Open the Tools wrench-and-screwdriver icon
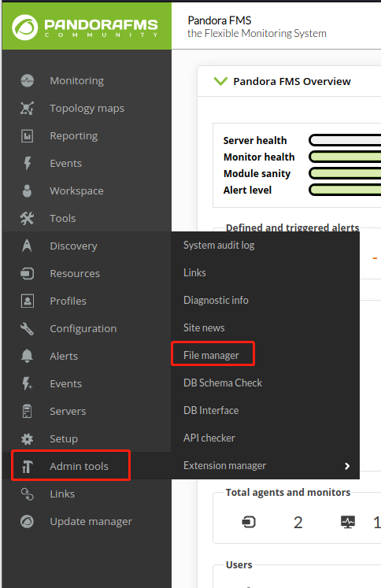This screenshot has height=588, width=381. 27,218
